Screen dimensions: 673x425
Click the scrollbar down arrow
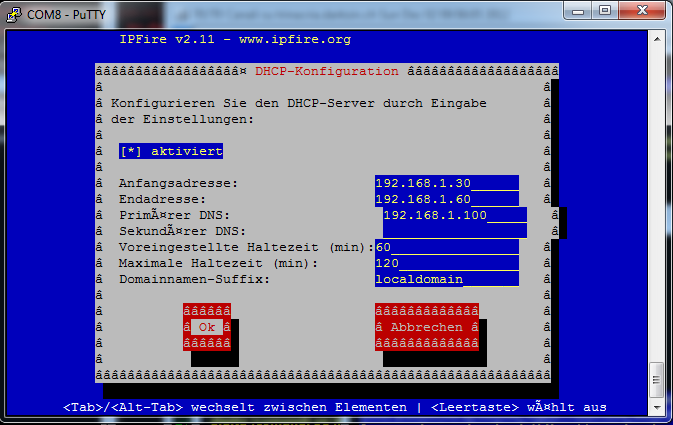click(x=657, y=408)
